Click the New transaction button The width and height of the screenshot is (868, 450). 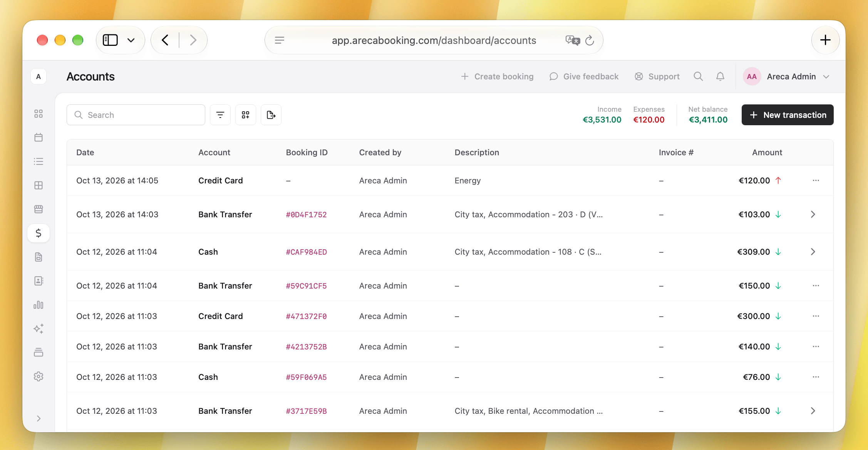tap(788, 115)
